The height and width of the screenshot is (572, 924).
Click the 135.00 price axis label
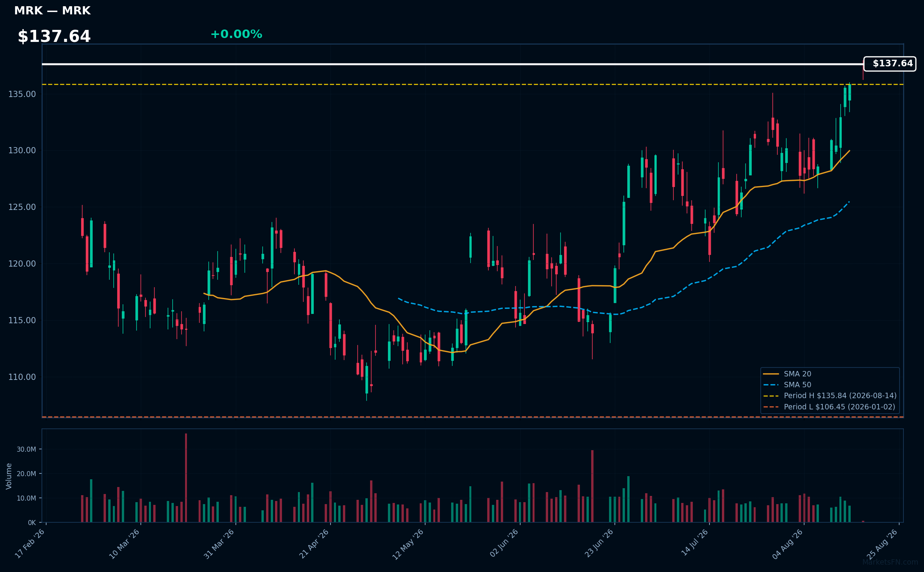pos(22,94)
